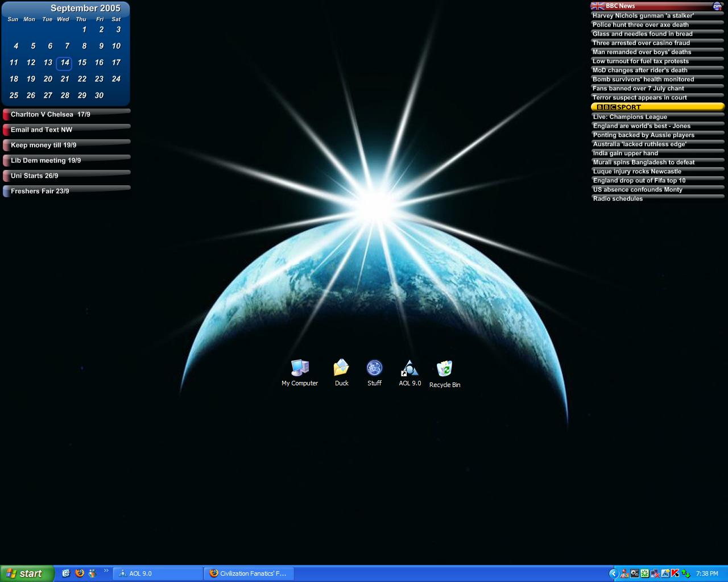Open headline Three arrested over casino fraud
728x582 pixels.
657,43
